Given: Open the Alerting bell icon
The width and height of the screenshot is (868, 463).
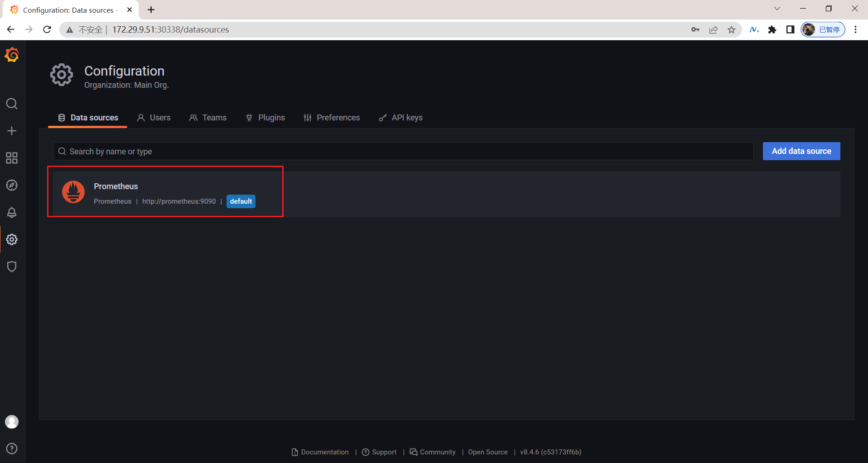Looking at the screenshot, I should coord(12,212).
